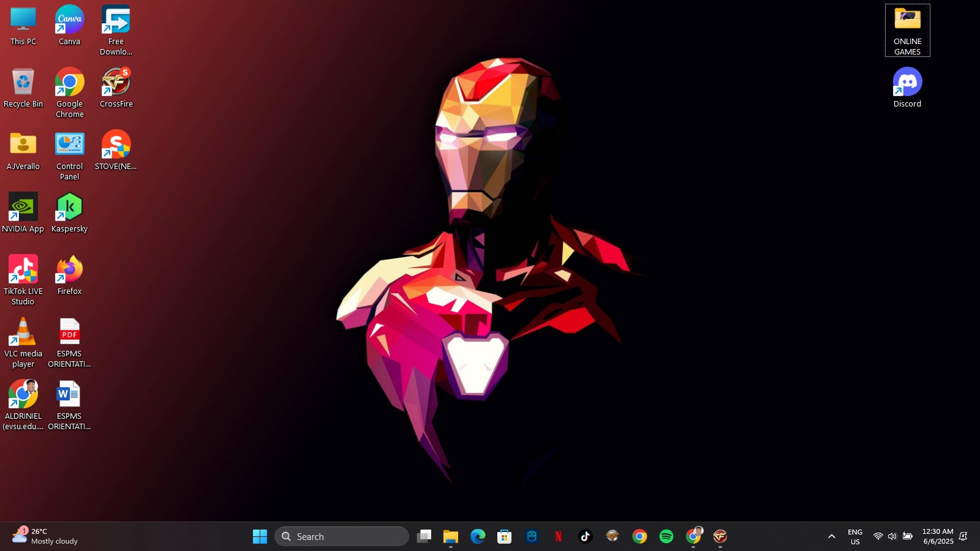Select the Google Chrome desktop shortcut
Viewport: 980px width, 551px height.
point(69,93)
